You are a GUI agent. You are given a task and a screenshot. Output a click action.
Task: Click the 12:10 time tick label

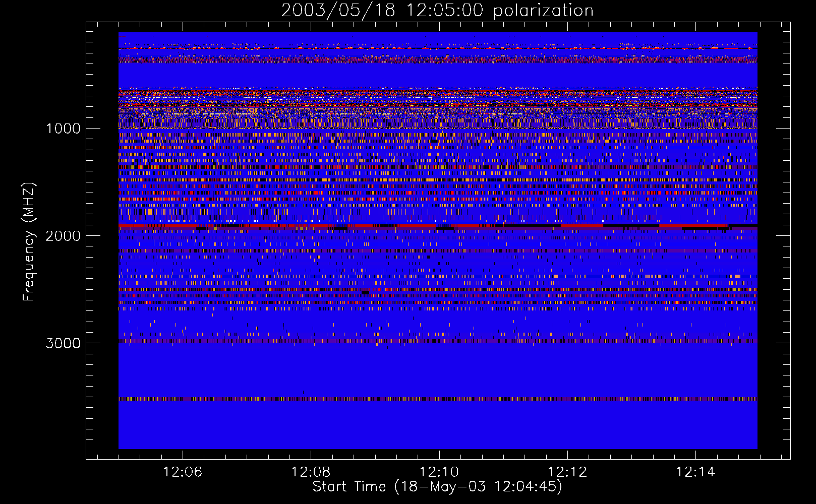439,472
